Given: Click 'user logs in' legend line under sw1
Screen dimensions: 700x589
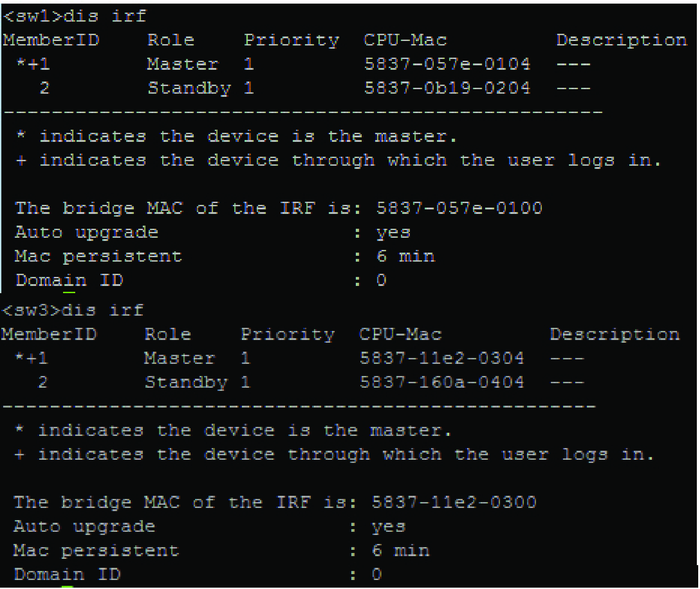Looking at the screenshot, I should (338, 161).
